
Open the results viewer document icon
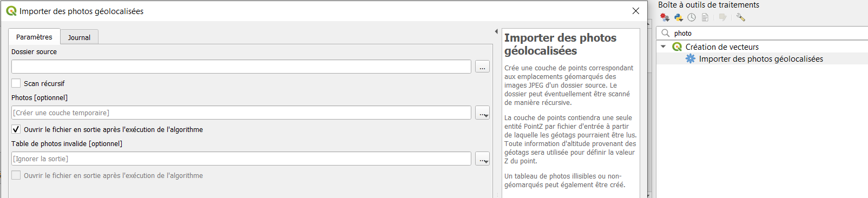click(705, 17)
